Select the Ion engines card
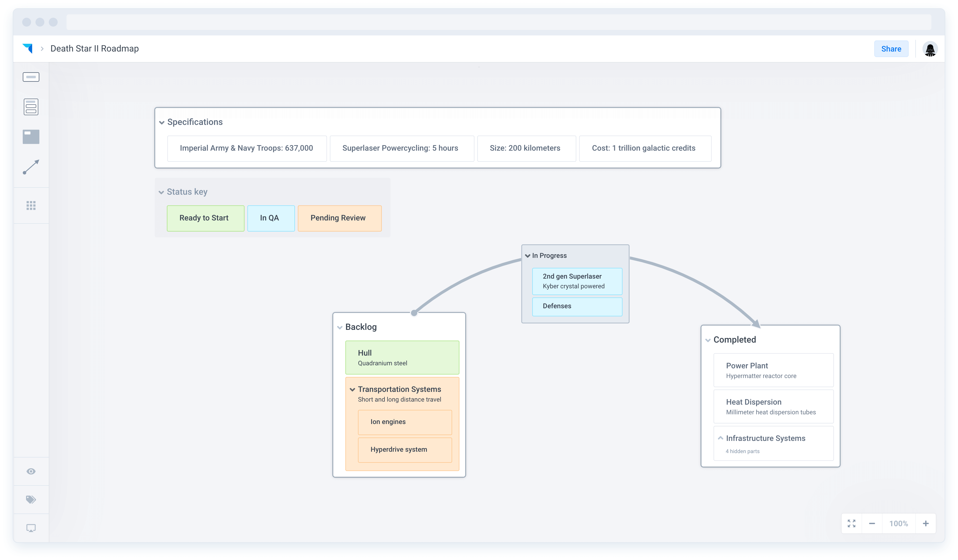This screenshot has width=958, height=560. pos(405,422)
